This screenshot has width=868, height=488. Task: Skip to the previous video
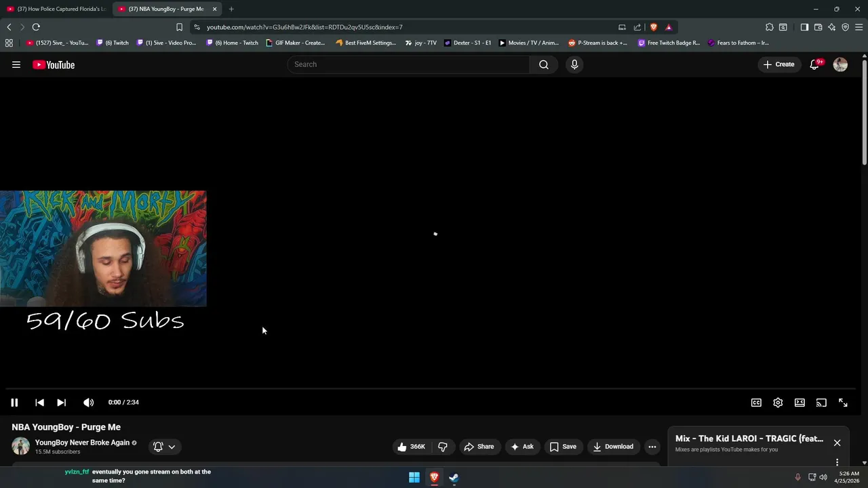[x=39, y=403]
